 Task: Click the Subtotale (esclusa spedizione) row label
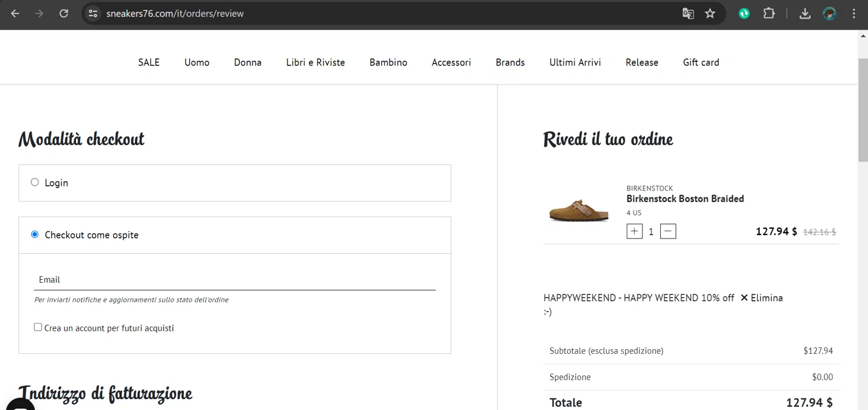pos(606,350)
